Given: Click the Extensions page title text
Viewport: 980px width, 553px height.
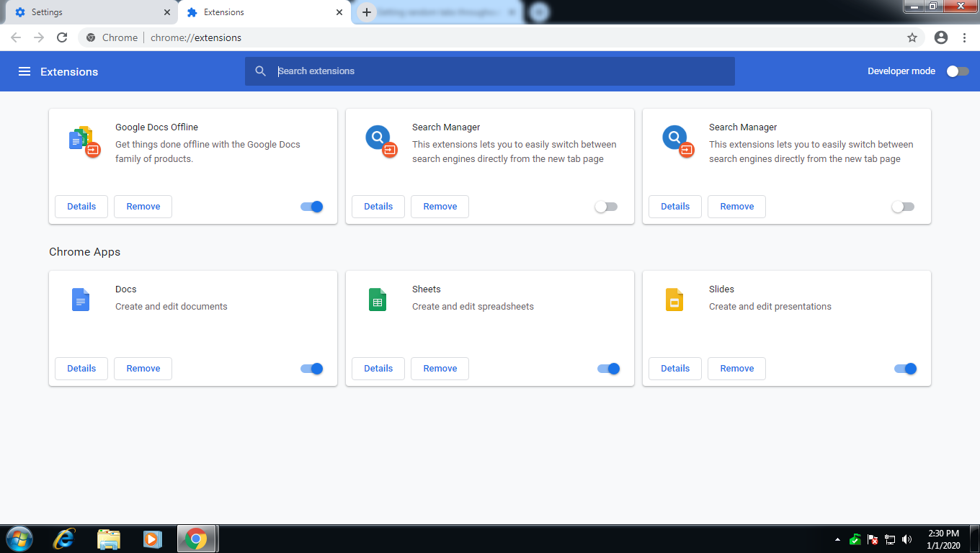Looking at the screenshot, I should tap(69, 72).
